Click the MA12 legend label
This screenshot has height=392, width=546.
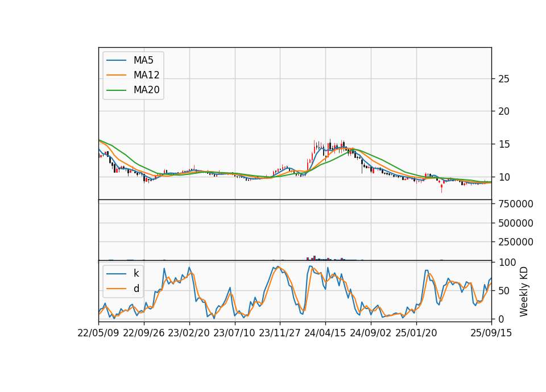tap(146, 75)
